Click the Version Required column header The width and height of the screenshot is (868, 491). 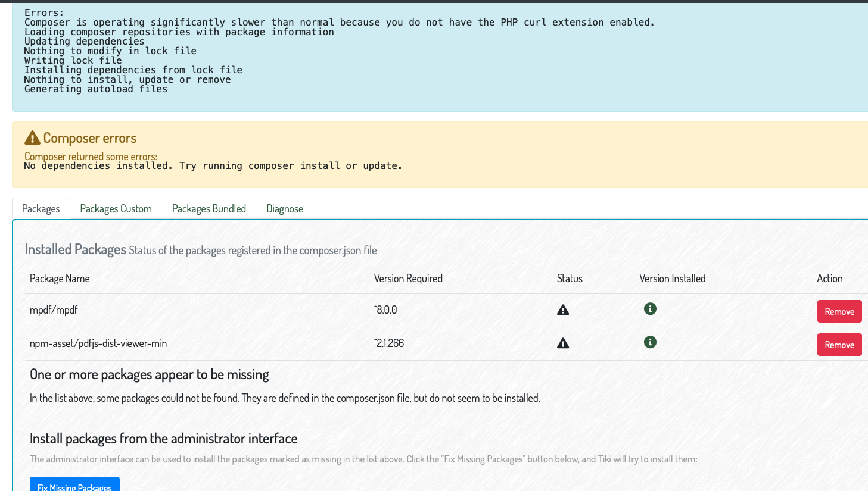pos(408,279)
